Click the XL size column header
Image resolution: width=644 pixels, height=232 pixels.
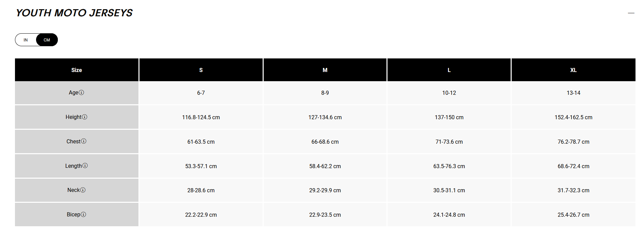(574, 70)
